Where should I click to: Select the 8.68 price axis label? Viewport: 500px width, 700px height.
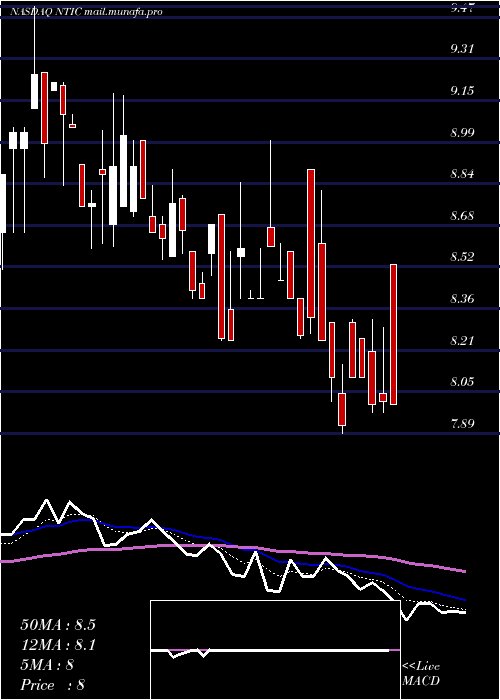click(x=462, y=216)
